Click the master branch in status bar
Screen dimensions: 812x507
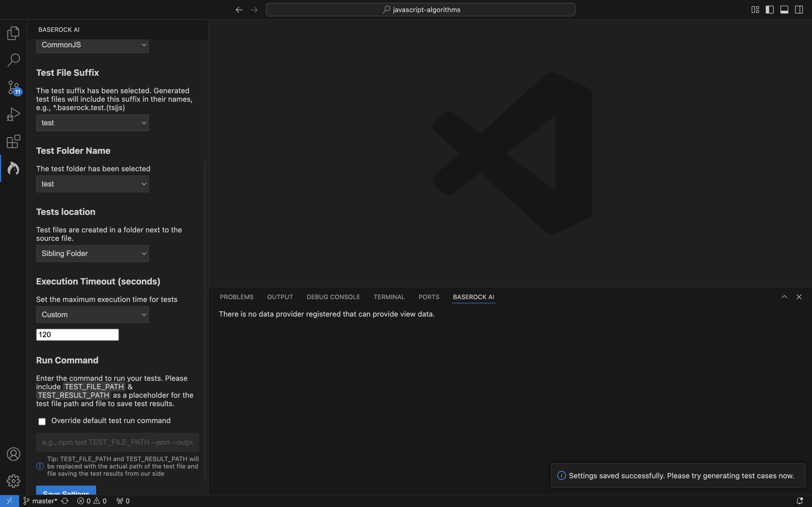pos(44,501)
